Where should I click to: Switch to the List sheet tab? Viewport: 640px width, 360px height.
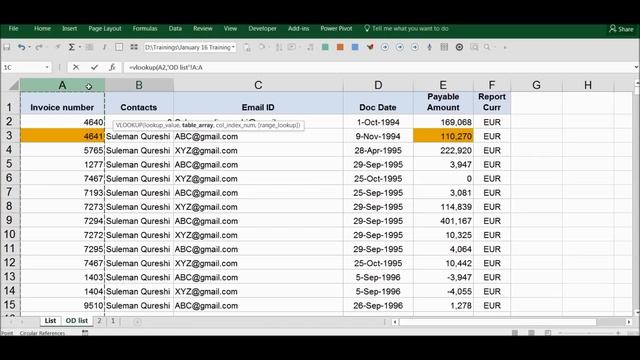click(50, 321)
